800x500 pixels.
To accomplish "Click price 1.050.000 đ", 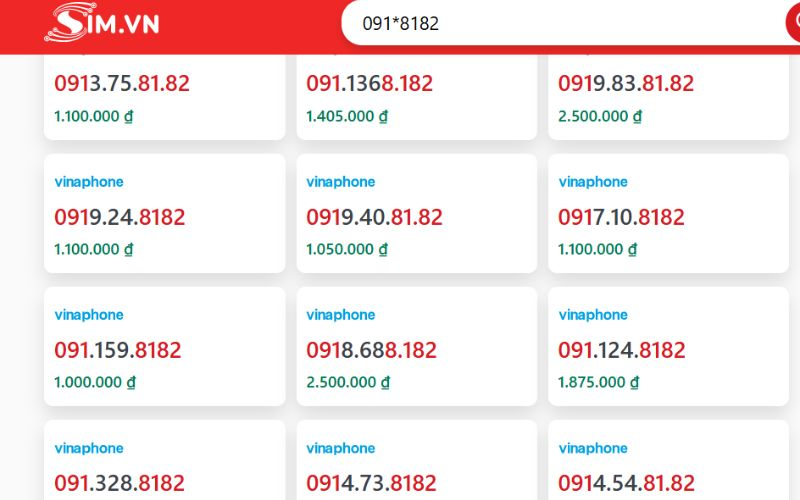I will pos(347,249).
